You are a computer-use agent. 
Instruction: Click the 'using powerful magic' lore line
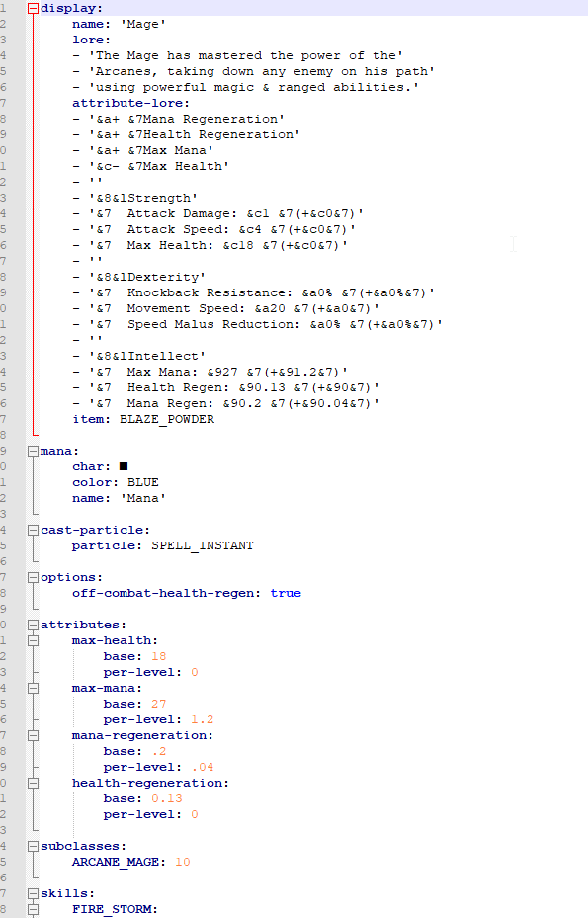pyautogui.click(x=246, y=87)
